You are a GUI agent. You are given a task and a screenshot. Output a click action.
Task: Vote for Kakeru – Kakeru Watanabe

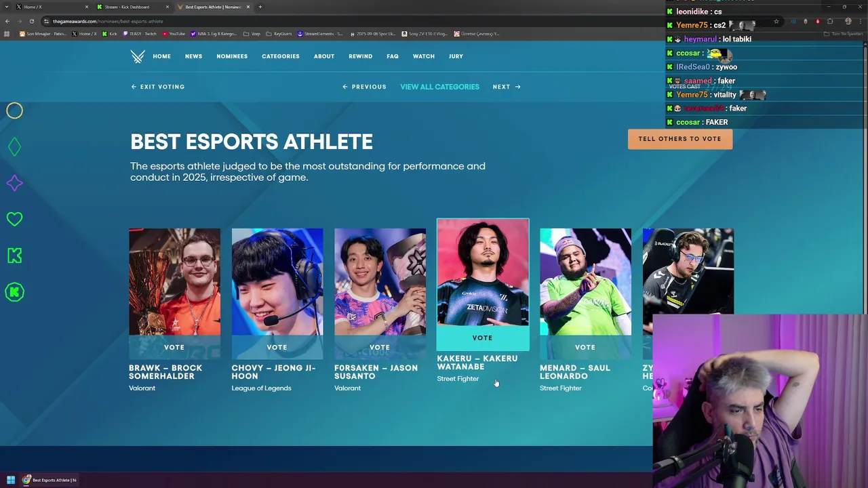click(x=483, y=338)
